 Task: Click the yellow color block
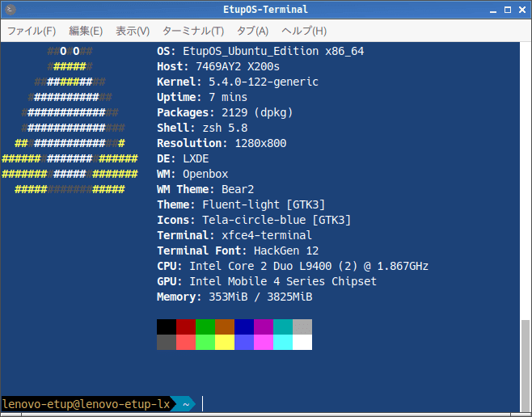(x=225, y=342)
